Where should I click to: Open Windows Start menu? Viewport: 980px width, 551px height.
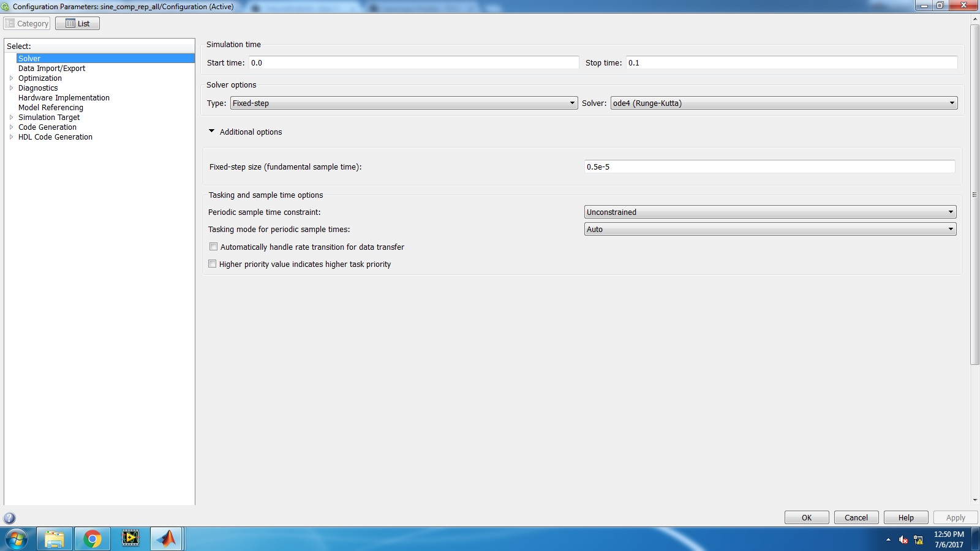[x=17, y=539]
